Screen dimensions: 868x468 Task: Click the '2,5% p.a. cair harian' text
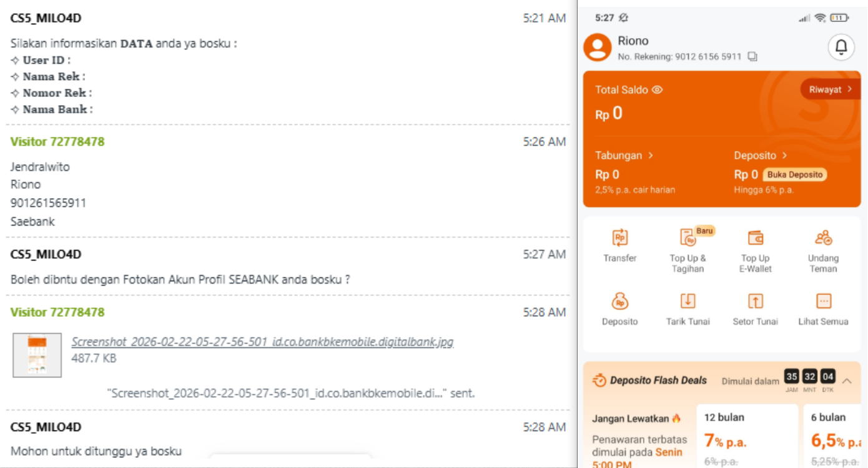635,189
